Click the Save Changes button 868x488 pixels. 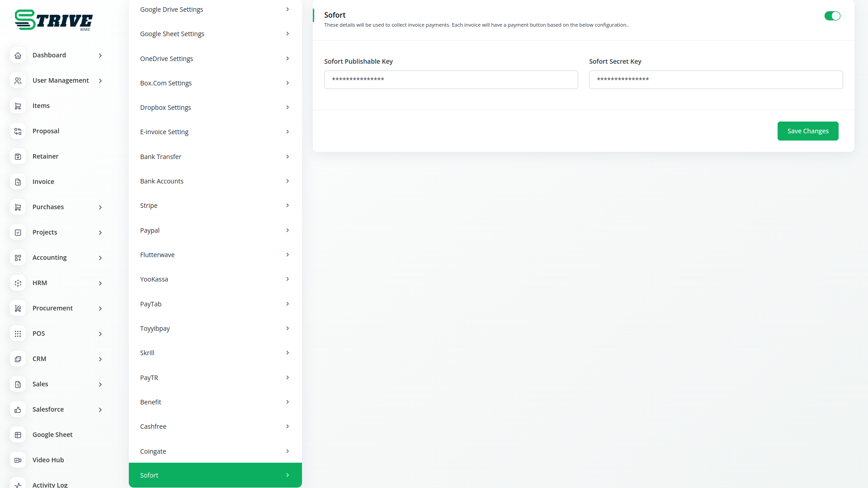pos(807,131)
